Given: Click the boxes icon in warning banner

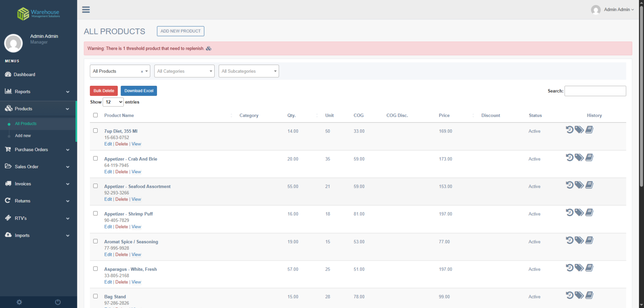Looking at the screenshot, I should click(209, 49).
